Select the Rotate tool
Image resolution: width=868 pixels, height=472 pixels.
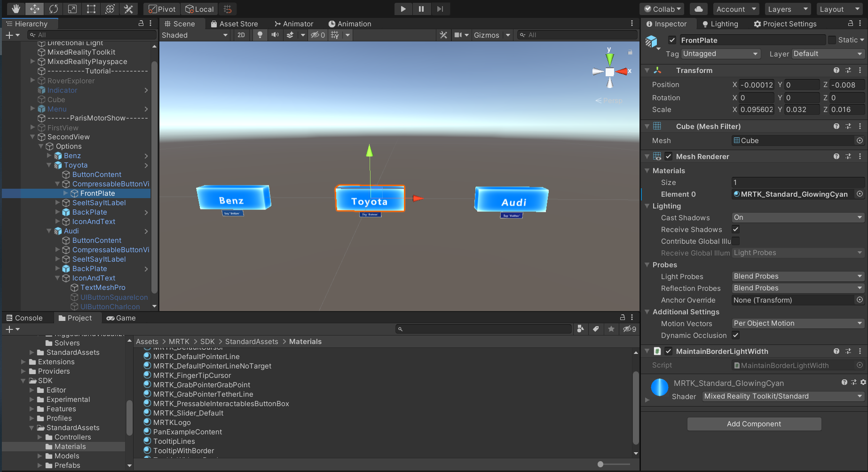(x=53, y=9)
